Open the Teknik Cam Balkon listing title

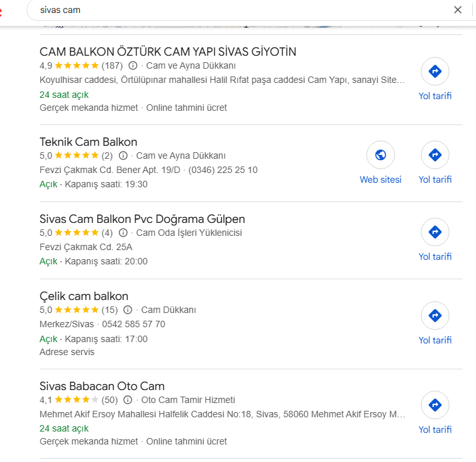tap(88, 142)
